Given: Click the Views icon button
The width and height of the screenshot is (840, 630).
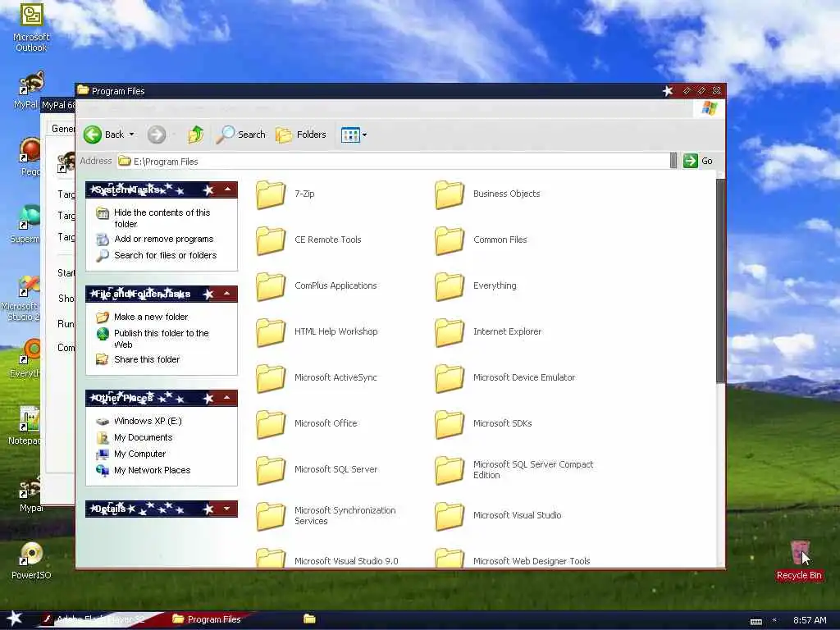Looking at the screenshot, I should point(350,135).
